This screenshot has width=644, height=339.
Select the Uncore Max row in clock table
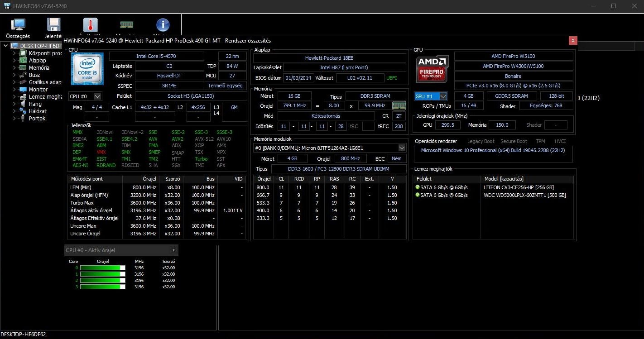(x=157, y=226)
